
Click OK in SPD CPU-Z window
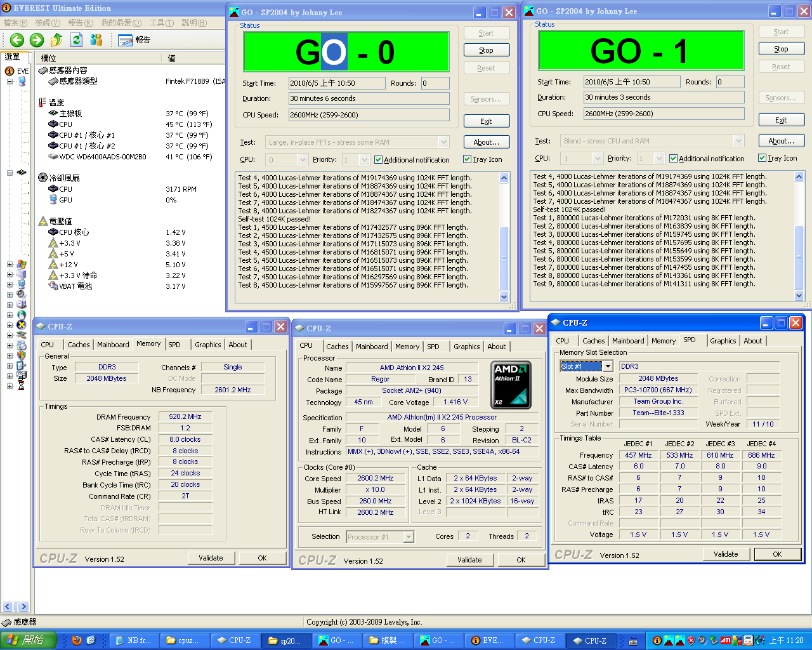tap(777, 554)
